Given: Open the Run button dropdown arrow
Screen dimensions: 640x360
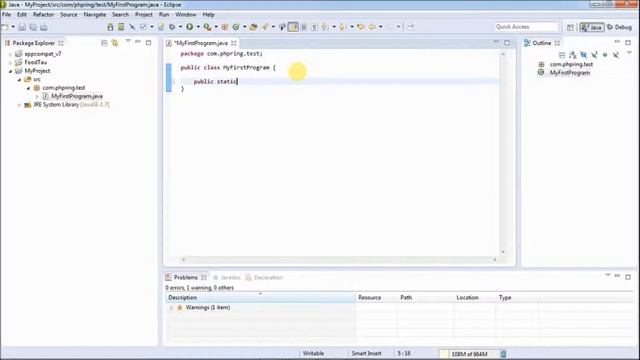Looking at the screenshot, I should click(198, 27).
